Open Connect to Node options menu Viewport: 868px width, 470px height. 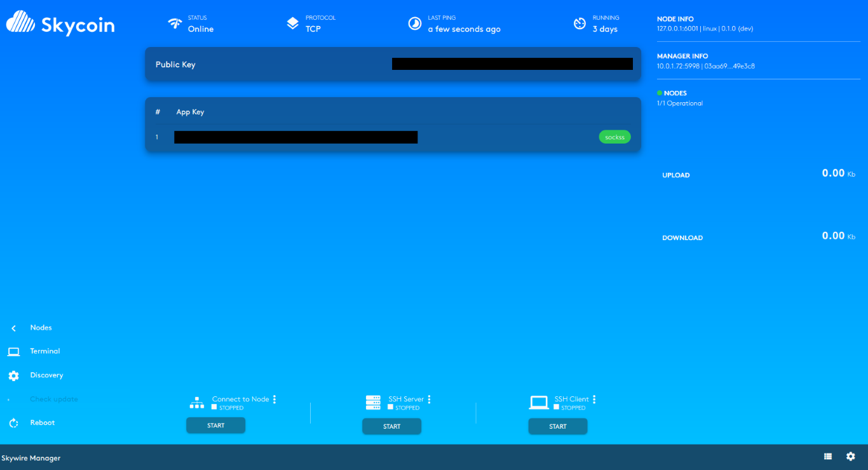point(275,399)
